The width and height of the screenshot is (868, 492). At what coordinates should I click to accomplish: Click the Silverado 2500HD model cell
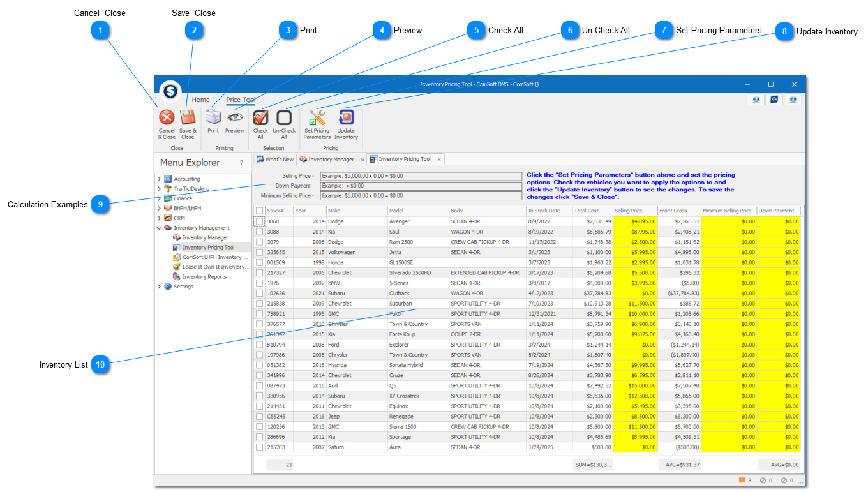(x=418, y=272)
